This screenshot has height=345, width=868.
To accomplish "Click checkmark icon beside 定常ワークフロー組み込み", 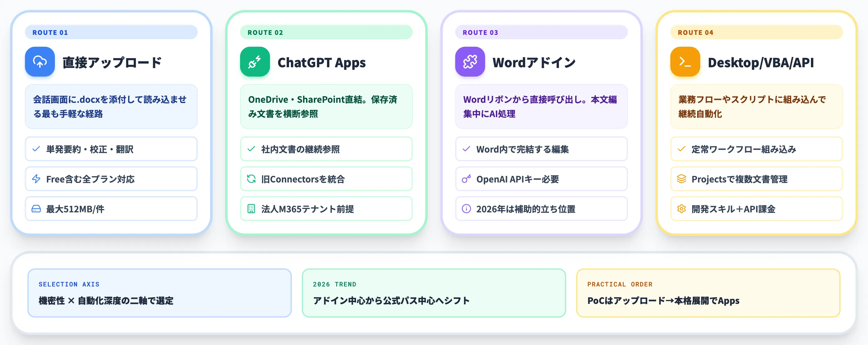I will coord(681,149).
